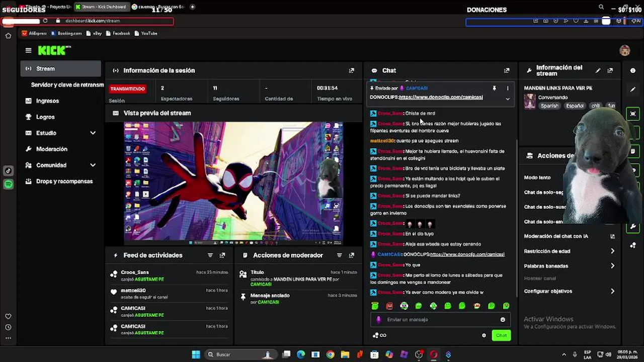Open Chrome from the taskbar

(330, 354)
